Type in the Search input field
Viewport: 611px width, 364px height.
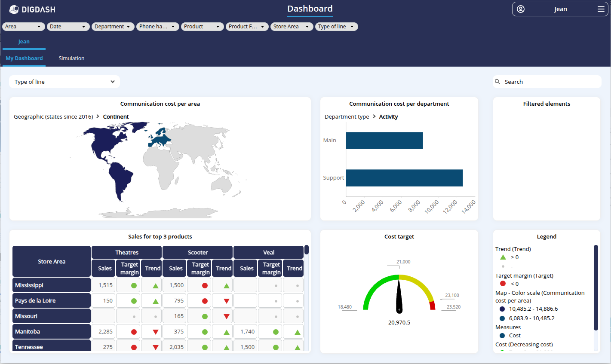click(550, 82)
